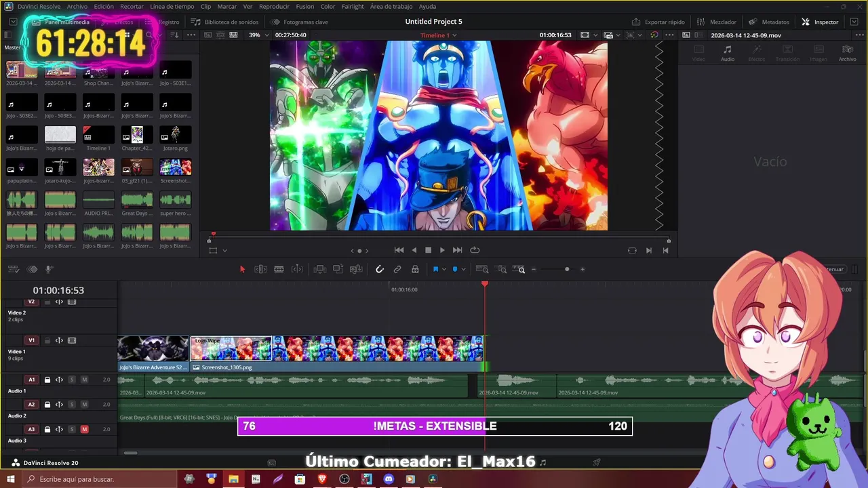Click the Overwrite clip toolbar icon
This screenshot has width=868, height=488.
pyautogui.click(x=338, y=269)
